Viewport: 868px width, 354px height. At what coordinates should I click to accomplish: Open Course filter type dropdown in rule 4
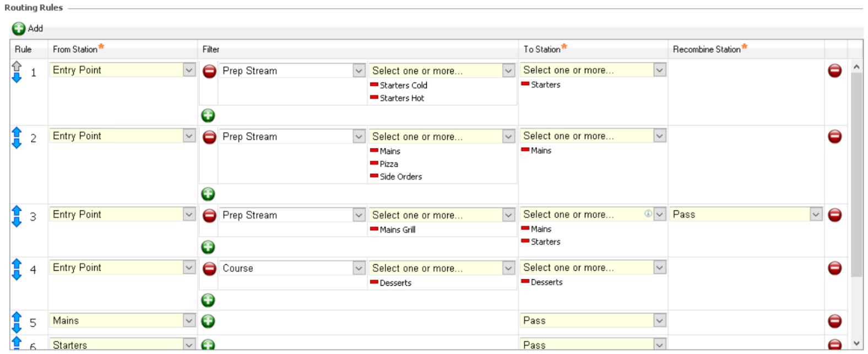(359, 269)
